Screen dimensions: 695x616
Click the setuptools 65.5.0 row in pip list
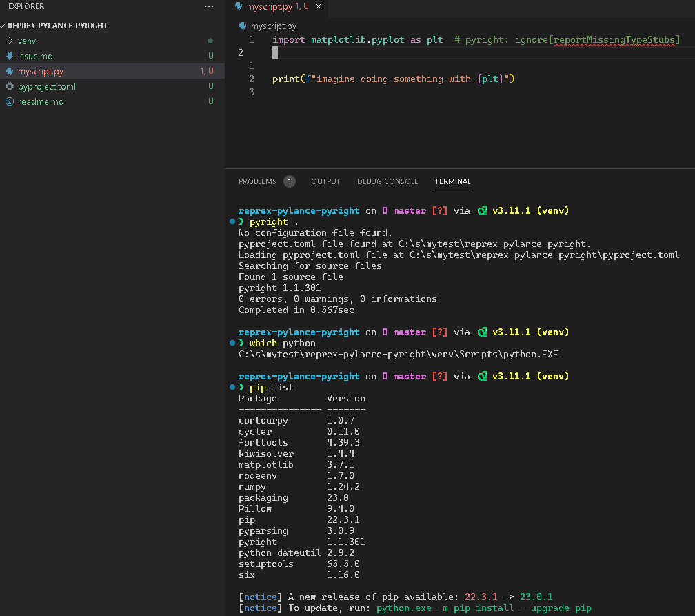299,564
